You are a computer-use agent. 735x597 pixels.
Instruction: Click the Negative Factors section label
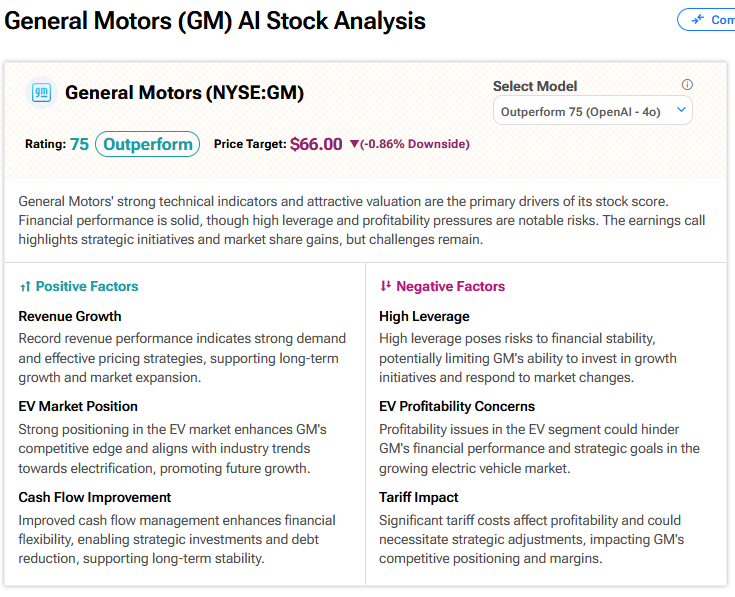point(450,287)
